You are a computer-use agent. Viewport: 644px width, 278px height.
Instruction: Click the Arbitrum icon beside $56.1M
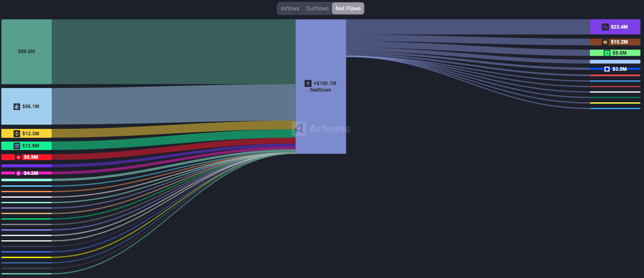pos(17,107)
